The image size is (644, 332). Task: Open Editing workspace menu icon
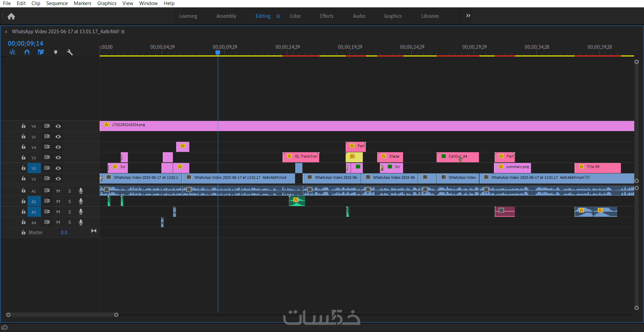pyautogui.click(x=278, y=16)
